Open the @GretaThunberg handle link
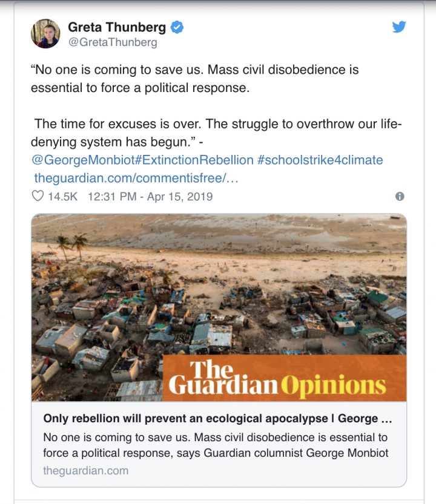 (x=112, y=42)
